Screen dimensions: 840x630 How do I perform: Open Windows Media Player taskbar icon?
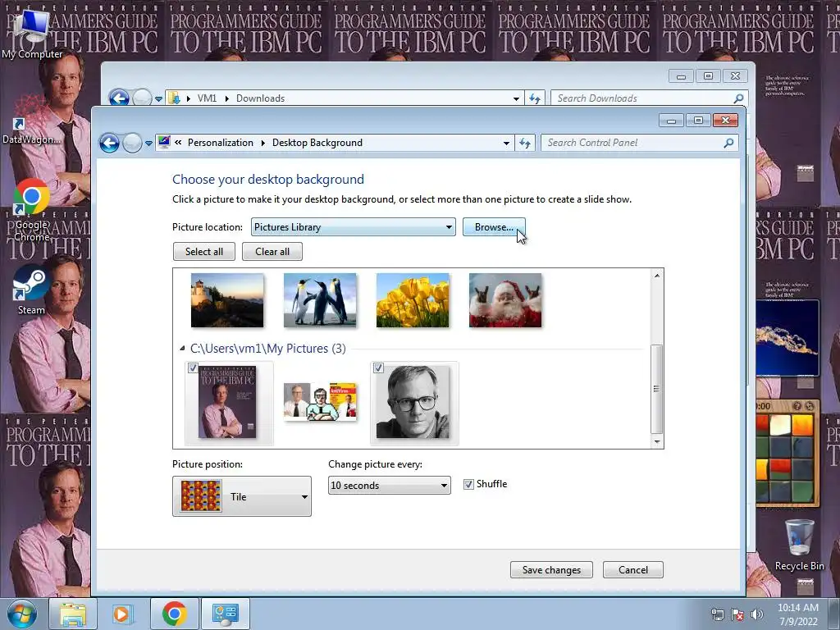pyautogui.click(x=121, y=614)
